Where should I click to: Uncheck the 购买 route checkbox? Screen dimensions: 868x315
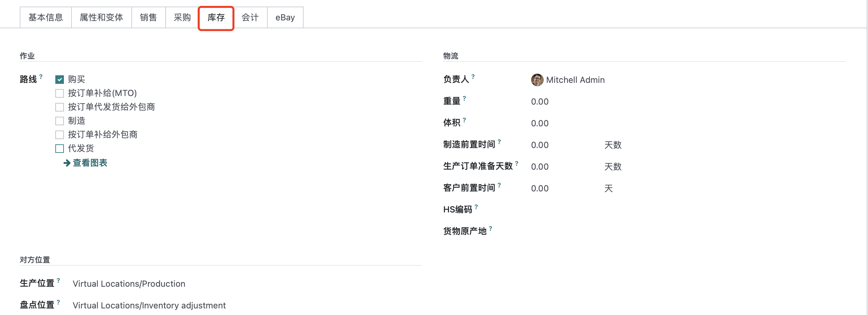click(60, 80)
